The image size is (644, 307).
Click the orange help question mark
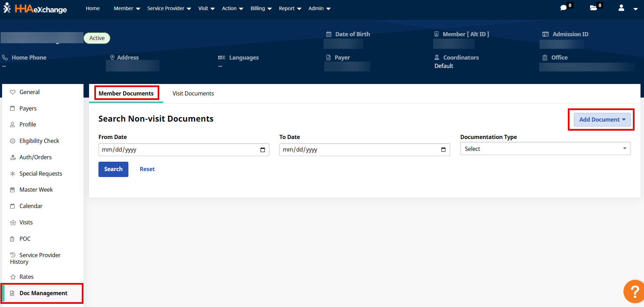[635, 291]
